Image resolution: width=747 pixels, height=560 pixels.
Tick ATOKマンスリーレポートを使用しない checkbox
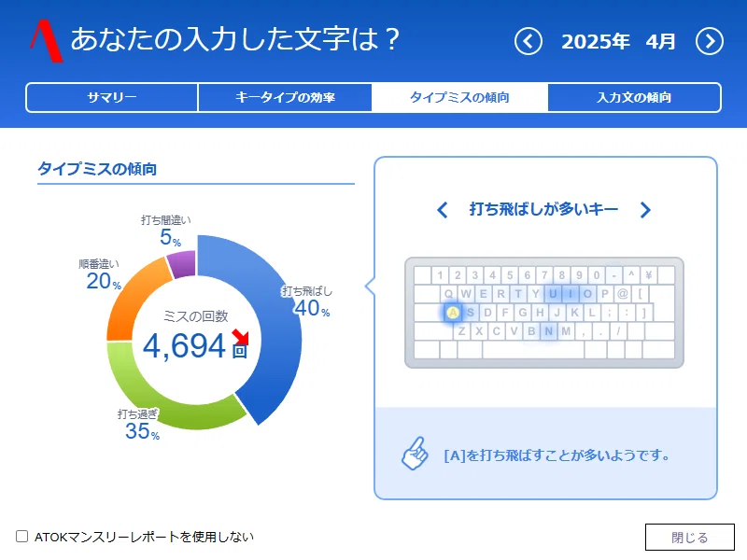click(21, 537)
